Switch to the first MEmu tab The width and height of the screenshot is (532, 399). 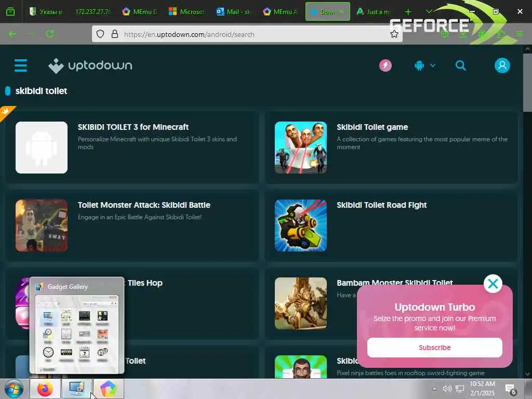point(140,11)
